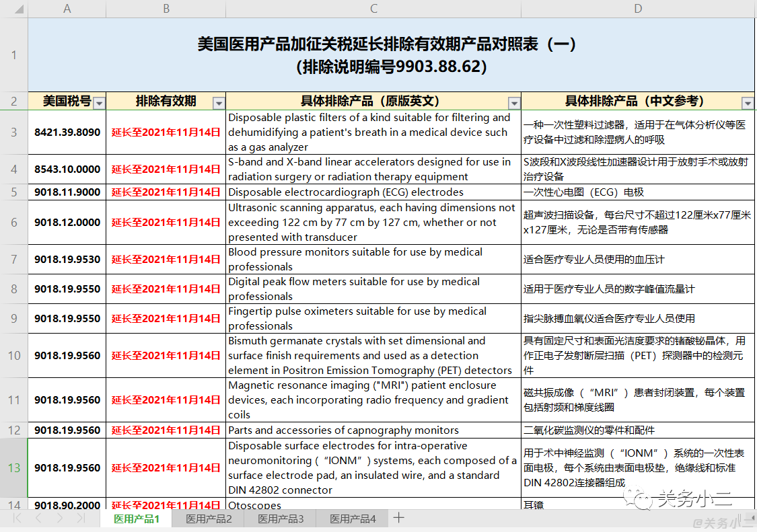The image size is (757, 532).
Task: Click the Blood pressure monitors cell
Action: [373, 259]
